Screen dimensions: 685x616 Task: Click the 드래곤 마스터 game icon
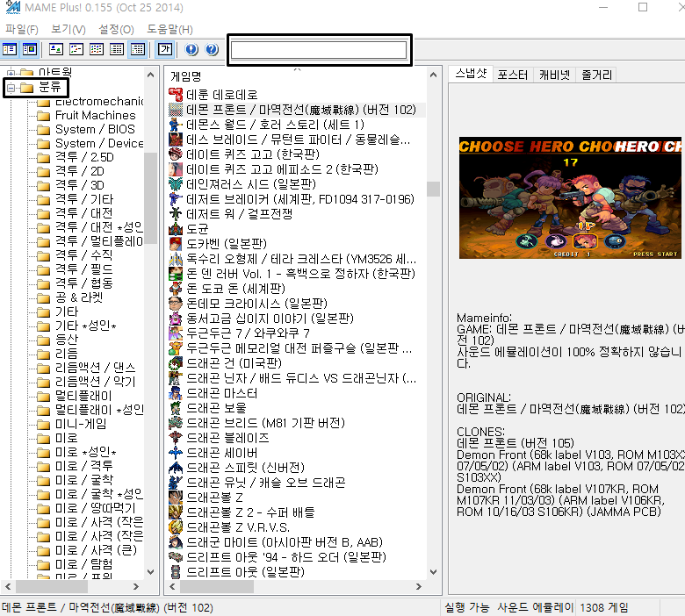point(176,393)
